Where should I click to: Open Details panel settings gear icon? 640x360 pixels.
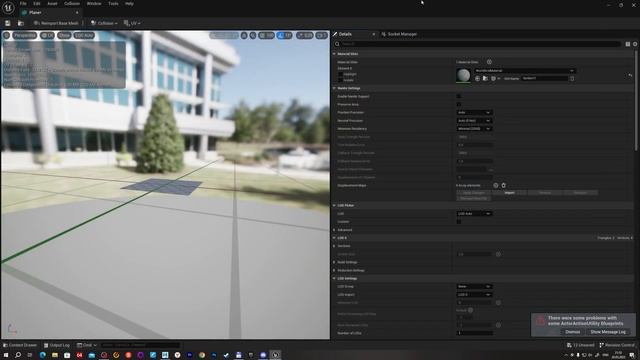(635, 44)
